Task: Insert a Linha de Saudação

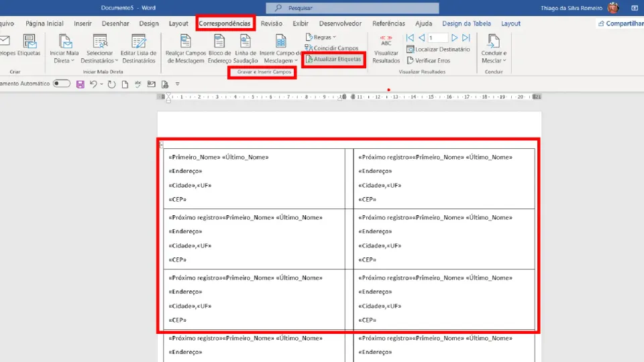Action: tap(246, 49)
